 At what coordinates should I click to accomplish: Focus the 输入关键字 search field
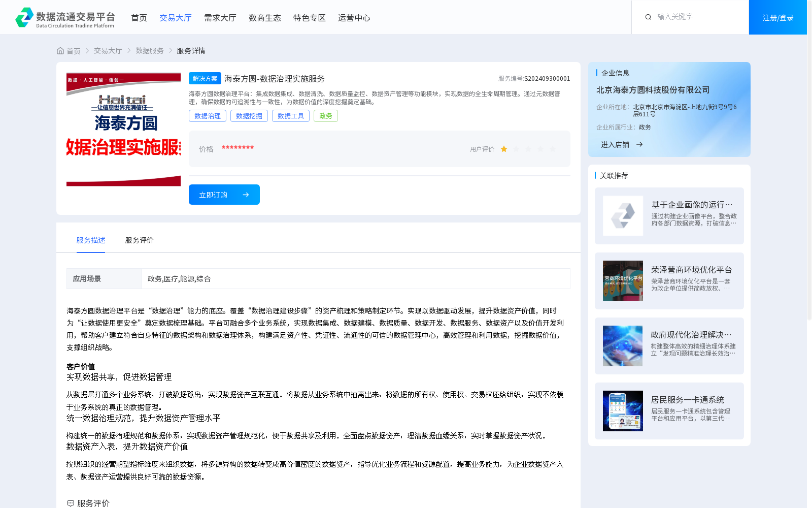pos(698,17)
